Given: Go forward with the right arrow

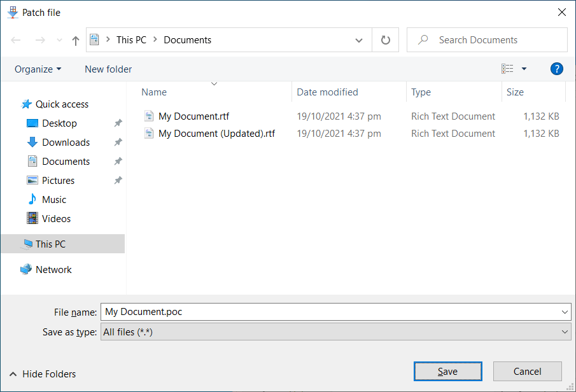Looking at the screenshot, I should pos(40,40).
